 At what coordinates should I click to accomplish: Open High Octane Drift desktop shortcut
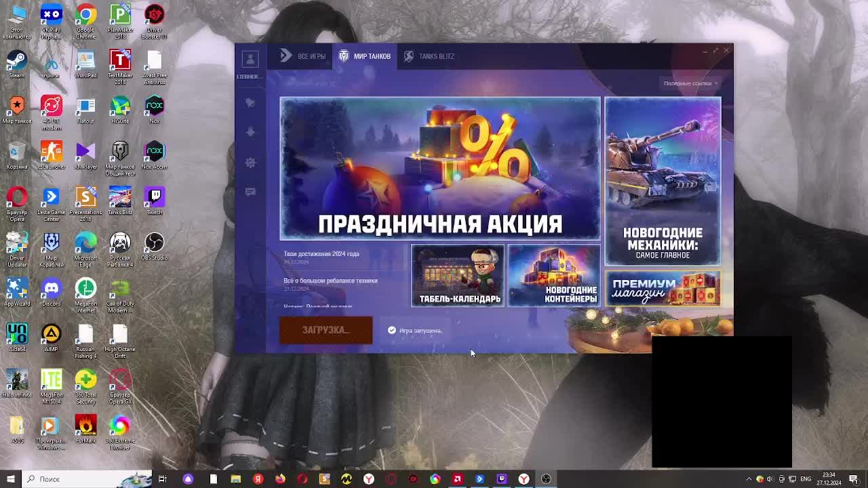click(120, 340)
